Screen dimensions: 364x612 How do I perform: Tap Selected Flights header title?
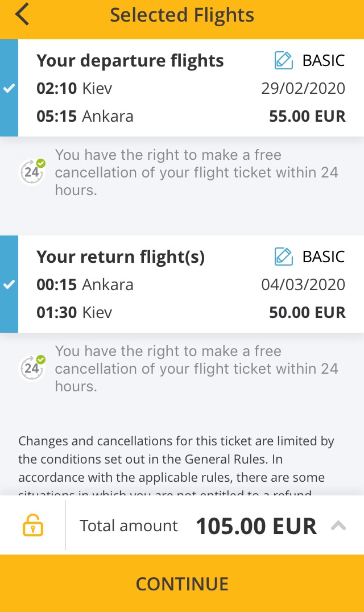[182, 15]
